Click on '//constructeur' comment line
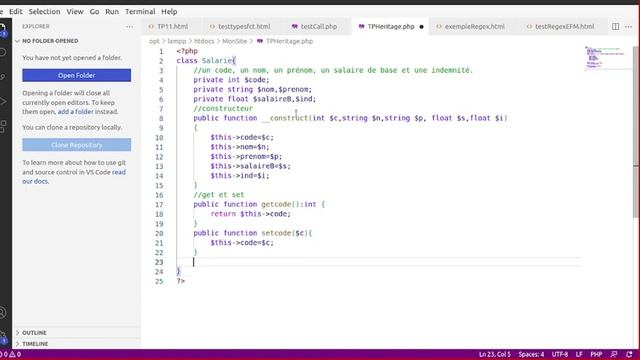The height and width of the screenshot is (360, 640). pos(223,109)
